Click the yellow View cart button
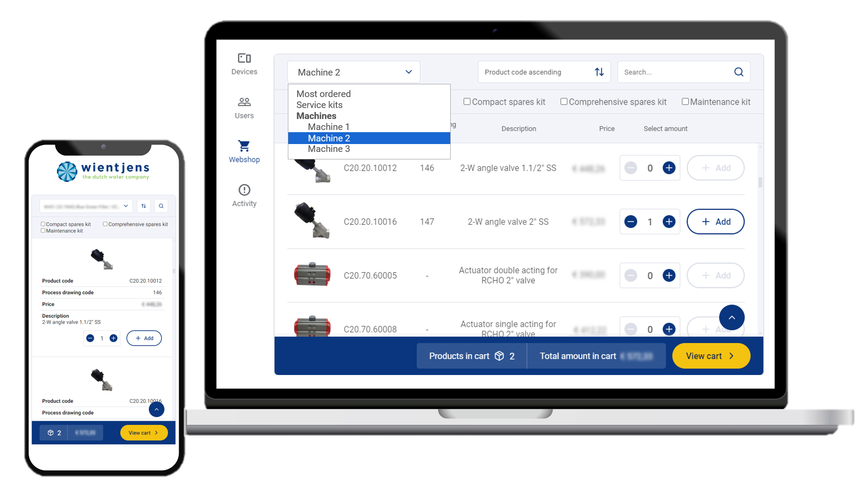This screenshot has width=868, height=494. [711, 356]
